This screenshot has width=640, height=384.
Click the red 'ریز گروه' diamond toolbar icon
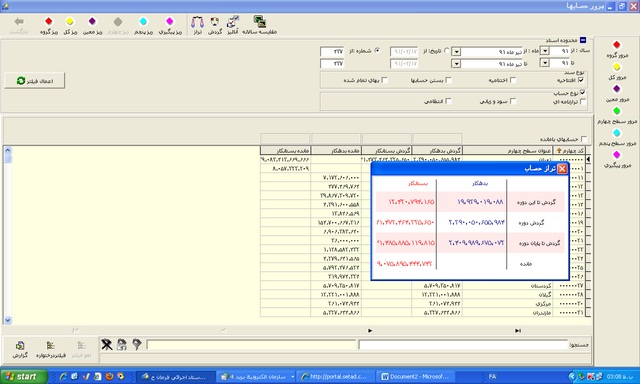click(49, 21)
